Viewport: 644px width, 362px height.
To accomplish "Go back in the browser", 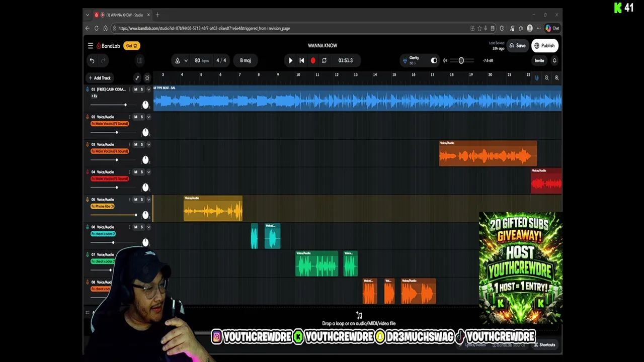I will pos(88,28).
